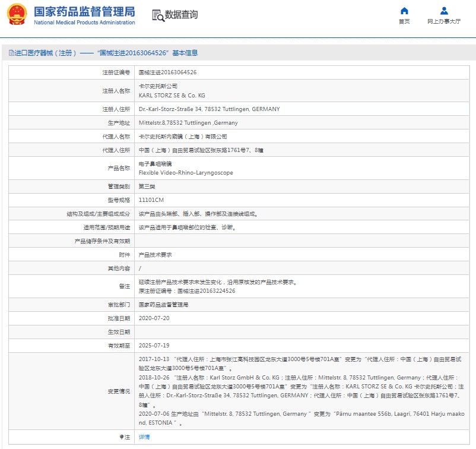Click expiry date 2025-07-19

(154, 345)
